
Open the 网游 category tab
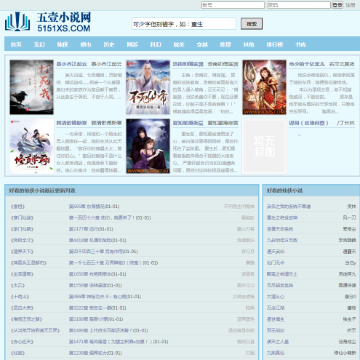(x=132, y=44)
